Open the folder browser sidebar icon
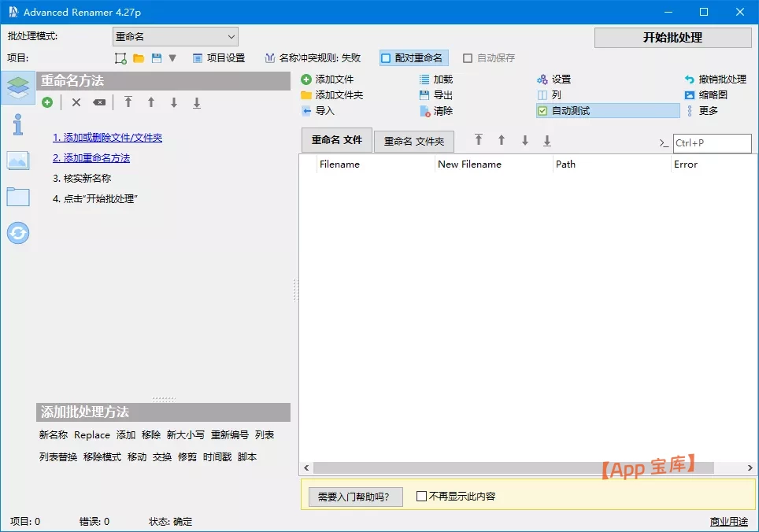Image resolution: width=759 pixels, height=532 pixels. coord(18,197)
